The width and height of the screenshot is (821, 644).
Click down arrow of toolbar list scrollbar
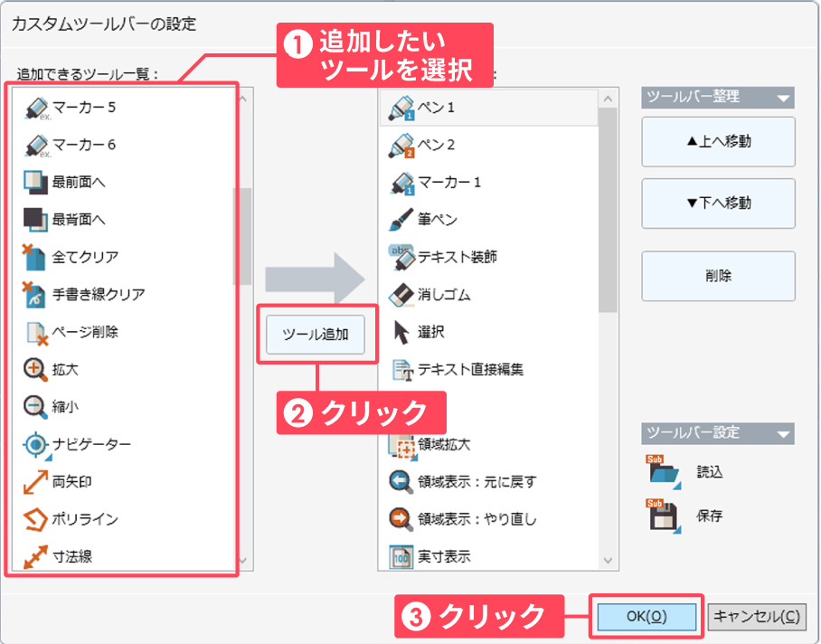pos(608,560)
